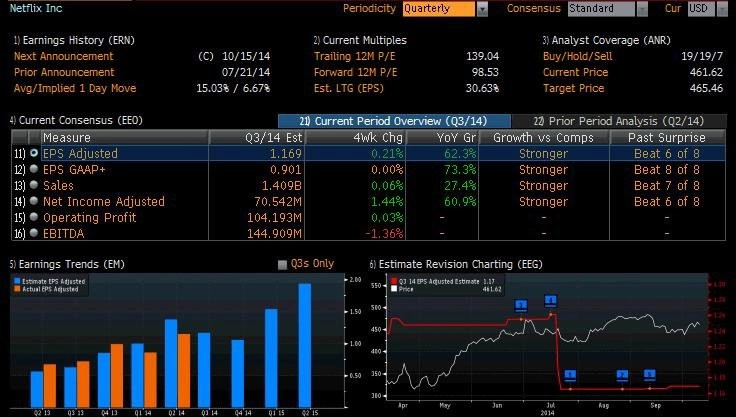Enable the Q3s Only checkbox
The height and width of the screenshot is (417, 736).
[282, 265]
